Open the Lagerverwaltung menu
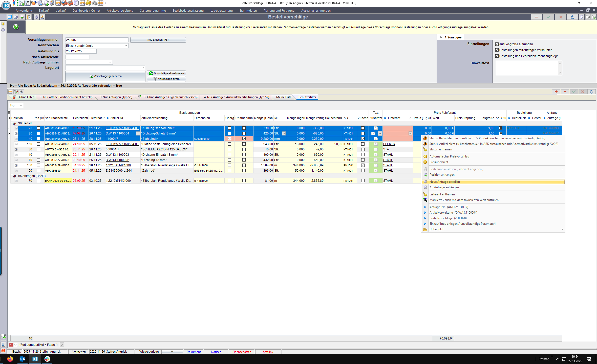The width and height of the screenshot is (597, 364). click(221, 11)
